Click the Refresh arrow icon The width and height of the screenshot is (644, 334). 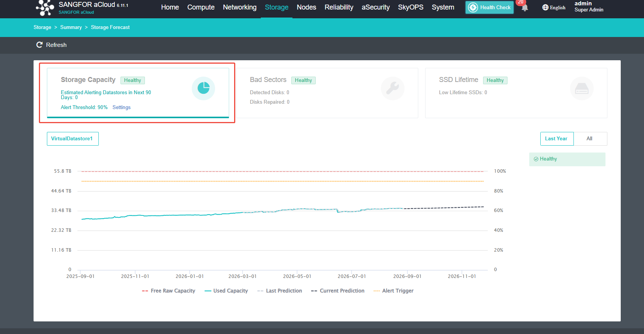pyautogui.click(x=39, y=45)
